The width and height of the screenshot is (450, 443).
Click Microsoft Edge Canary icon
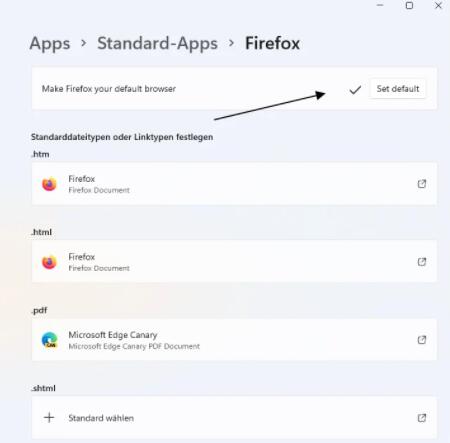[x=49, y=340]
